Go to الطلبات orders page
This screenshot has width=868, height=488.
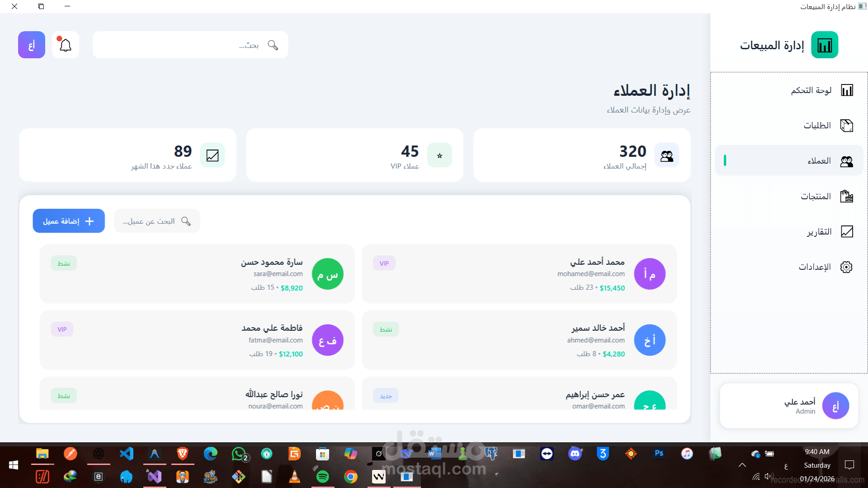point(816,125)
